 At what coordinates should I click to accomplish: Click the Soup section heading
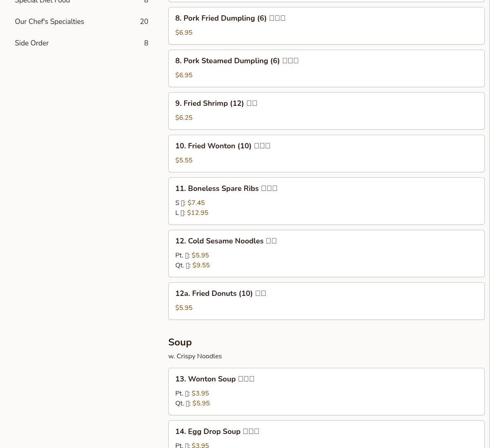(180, 342)
